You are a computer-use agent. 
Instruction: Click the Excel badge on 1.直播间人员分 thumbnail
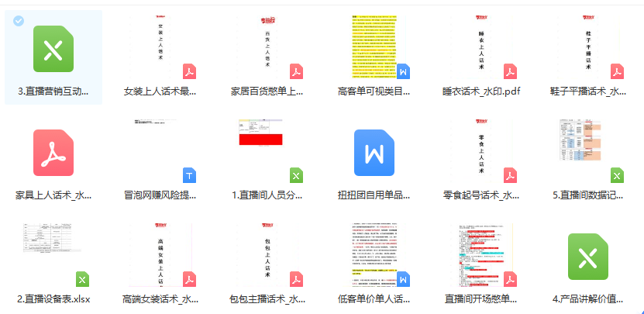pos(297,175)
